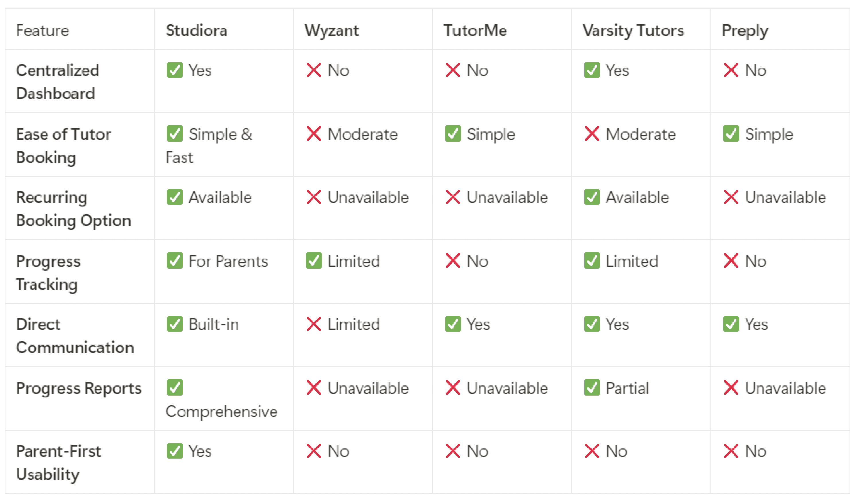Image resolution: width=855 pixels, height=504 pixels.
Task: Click red X for Wyzant Centralized Dashboard
Action: click(314, 70)
